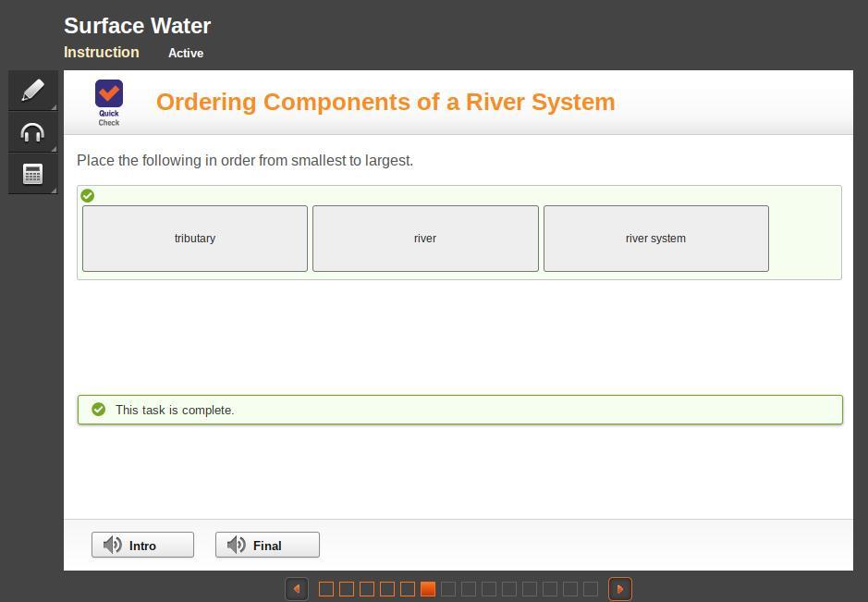Play the Intro audio
The width and height of the screenshot is (868, 602).
tap(143, 545)
